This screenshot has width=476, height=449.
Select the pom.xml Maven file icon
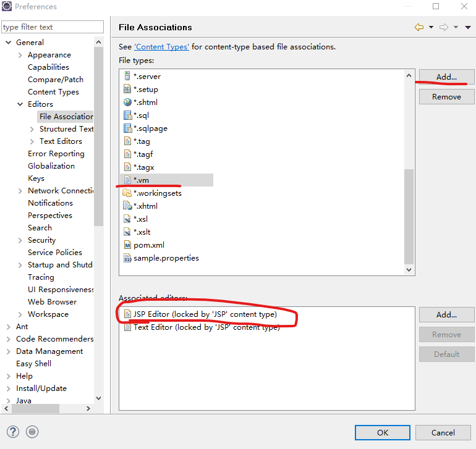[x=128, y=245]
